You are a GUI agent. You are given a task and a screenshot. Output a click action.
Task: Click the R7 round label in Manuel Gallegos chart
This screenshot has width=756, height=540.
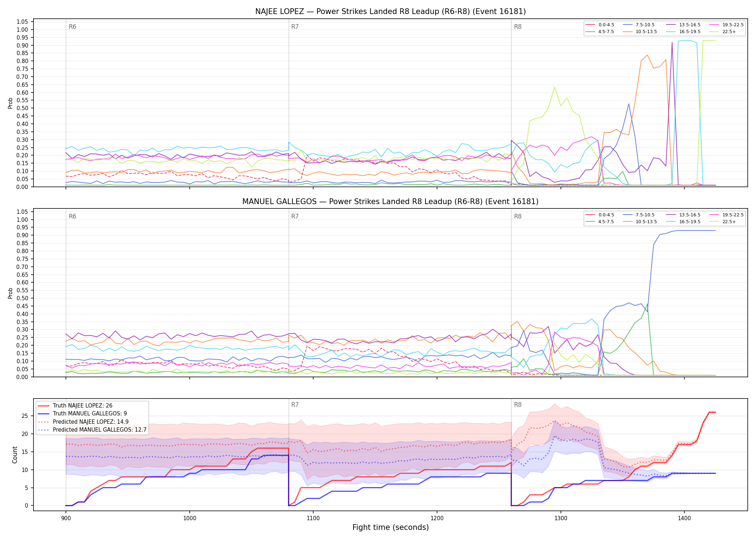coord(295,216)
